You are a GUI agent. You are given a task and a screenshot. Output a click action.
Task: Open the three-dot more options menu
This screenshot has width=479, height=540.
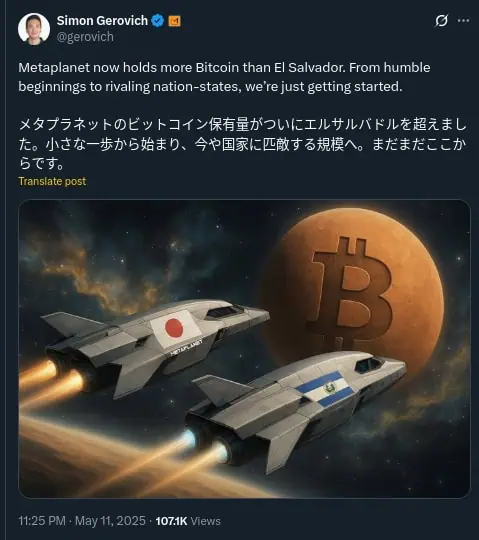pyautogui.click(x=463, y=21)
